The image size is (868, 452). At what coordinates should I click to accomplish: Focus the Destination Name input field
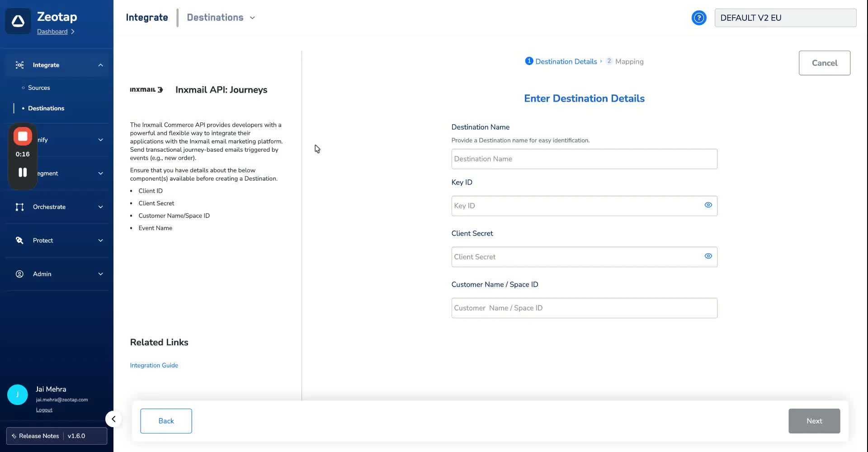(x=584, y=159)
